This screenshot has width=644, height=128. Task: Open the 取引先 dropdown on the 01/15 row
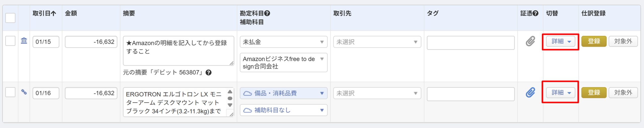377,42
